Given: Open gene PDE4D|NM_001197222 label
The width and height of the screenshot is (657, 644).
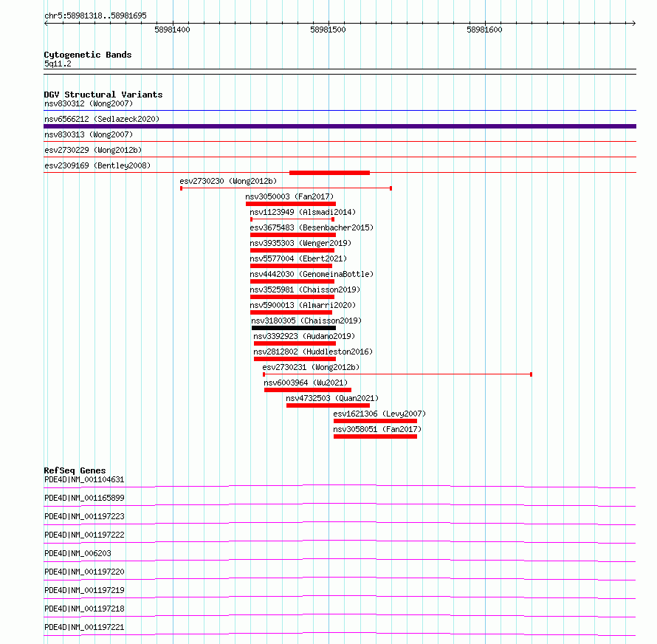Looking at the screenshot, I should point(84,535).
